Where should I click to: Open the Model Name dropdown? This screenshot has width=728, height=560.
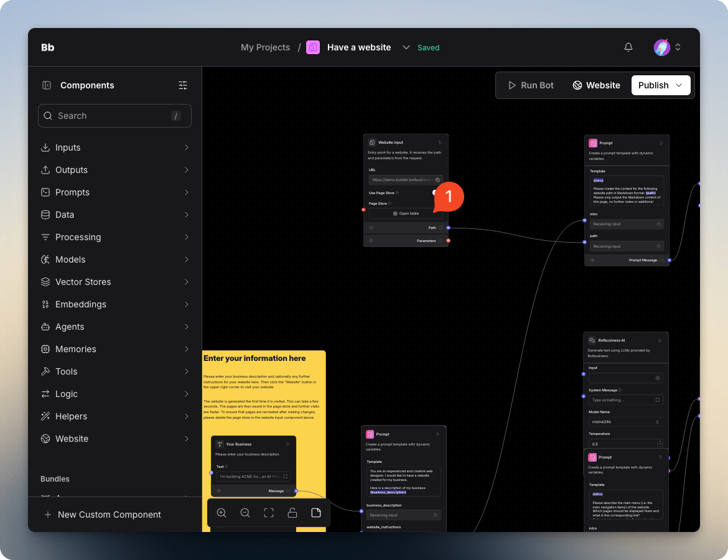coord(625,422)
